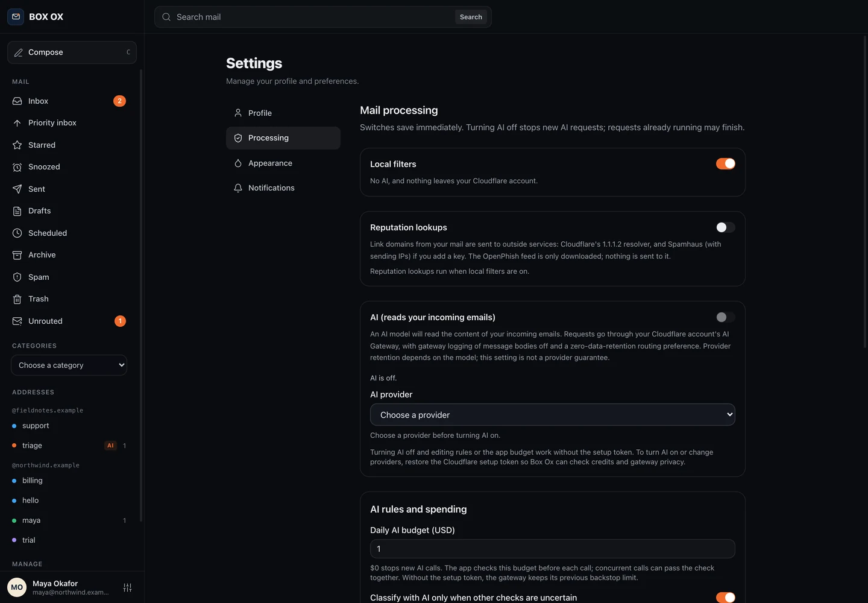Click the AI tag on triage address
The width and height of the screenshot is (868, 603).
point(110,446)
